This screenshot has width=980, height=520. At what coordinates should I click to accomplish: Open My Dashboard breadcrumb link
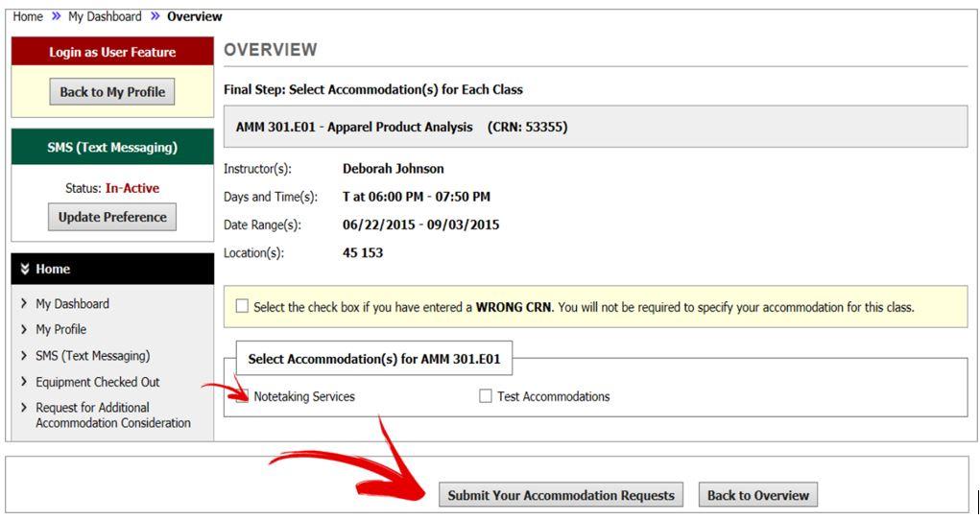[x=105, y=17]
